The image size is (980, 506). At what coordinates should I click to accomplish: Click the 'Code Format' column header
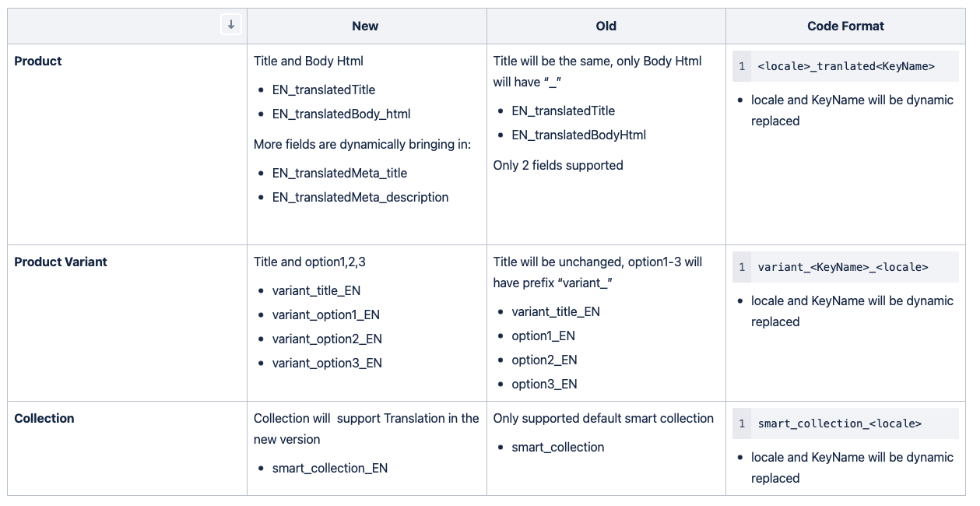[x=845, y=26]
